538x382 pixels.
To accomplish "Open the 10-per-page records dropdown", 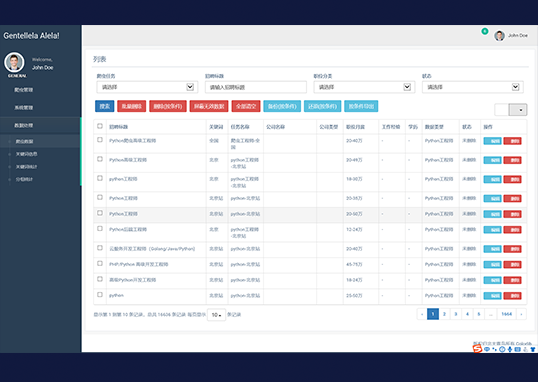I will tap(216, 315).
